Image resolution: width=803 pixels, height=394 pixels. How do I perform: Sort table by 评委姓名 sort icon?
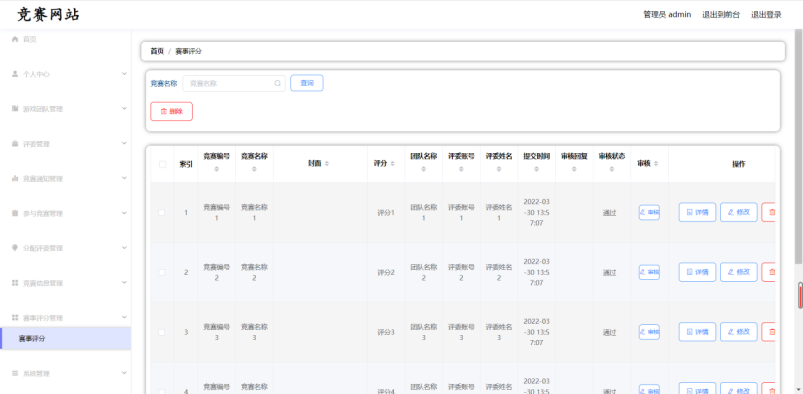click(499, 169)
